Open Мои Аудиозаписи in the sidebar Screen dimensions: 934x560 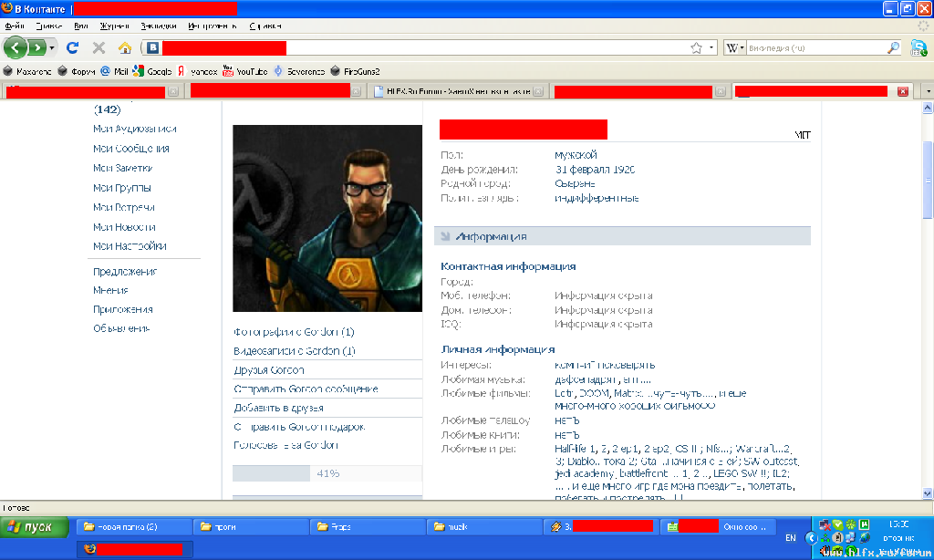135,129
